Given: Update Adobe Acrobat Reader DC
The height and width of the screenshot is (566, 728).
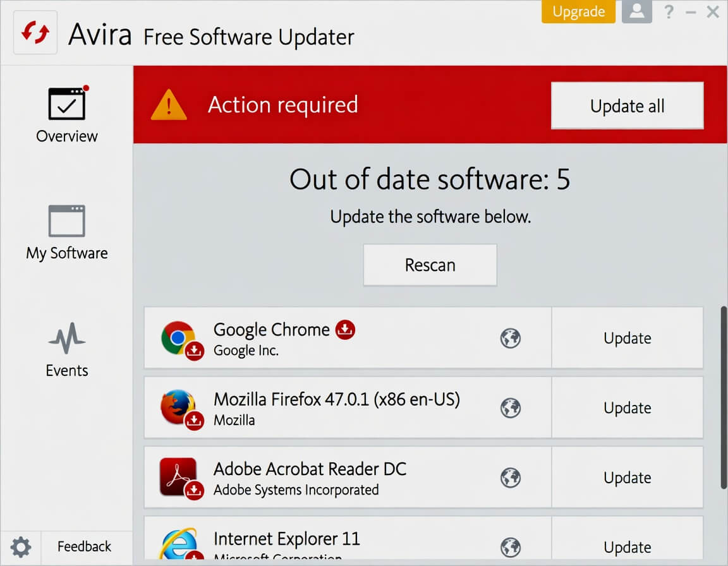Looking at the screenshot, I should (628, 478).
